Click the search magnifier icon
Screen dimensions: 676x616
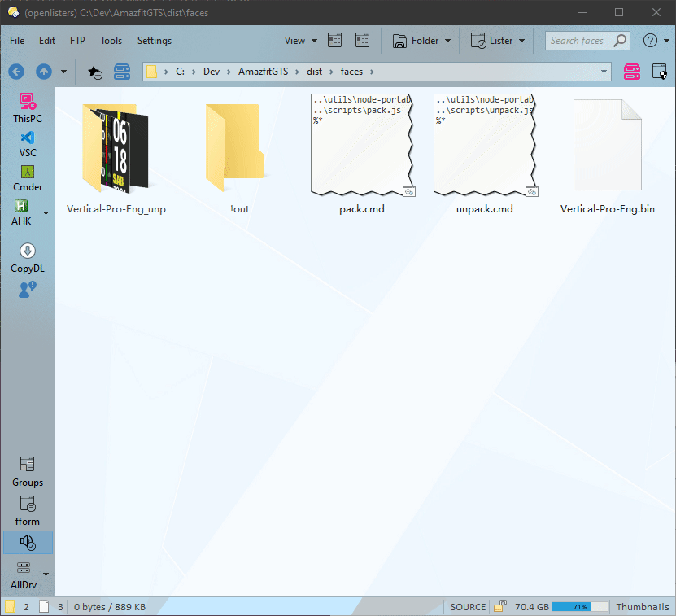pyautogui.click(x=620, y=41)
